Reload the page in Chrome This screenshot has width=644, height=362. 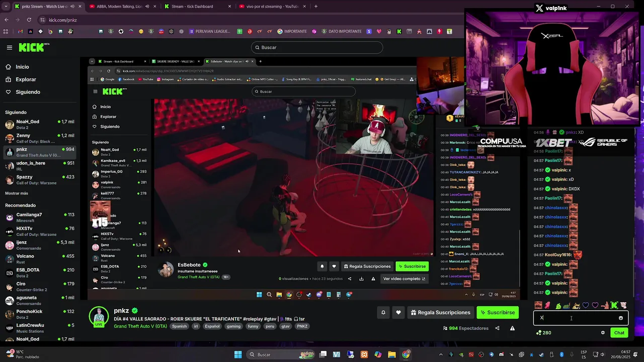[x=29, y=20]
